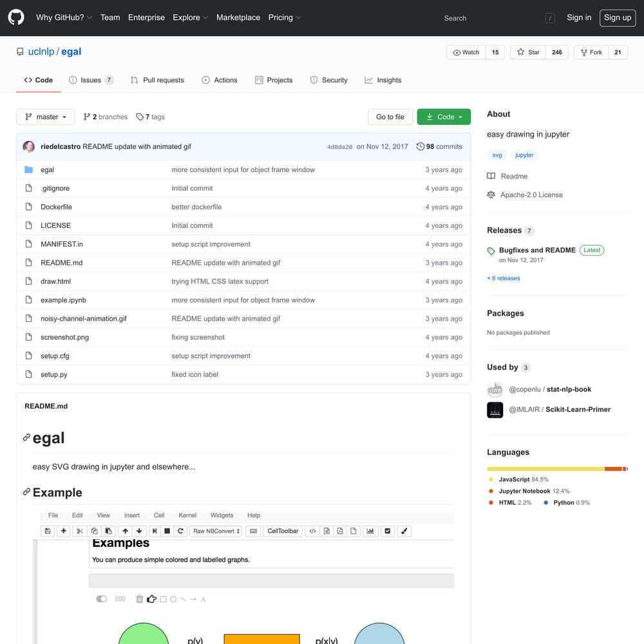Open Marketplace in the top navigation
Screen dimensions: 644x644
point(238,17)
